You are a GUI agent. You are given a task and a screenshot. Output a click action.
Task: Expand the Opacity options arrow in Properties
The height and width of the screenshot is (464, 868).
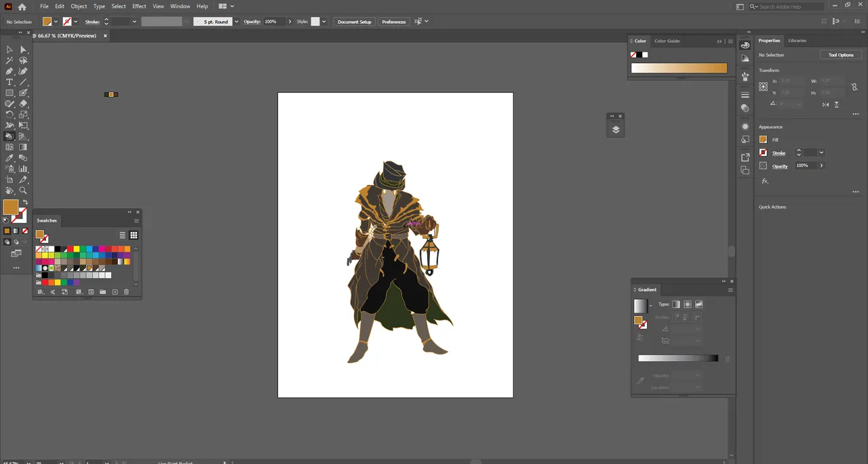tap(821, 166)
